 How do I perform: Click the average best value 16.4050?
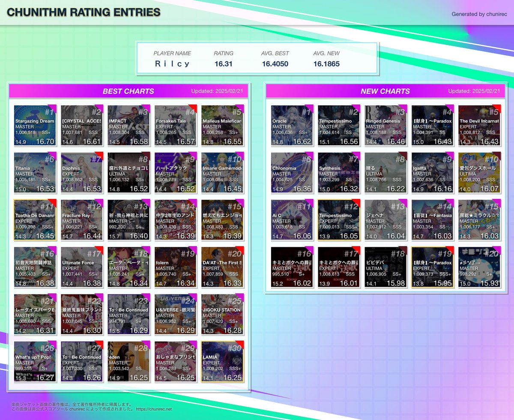(275, 64)
